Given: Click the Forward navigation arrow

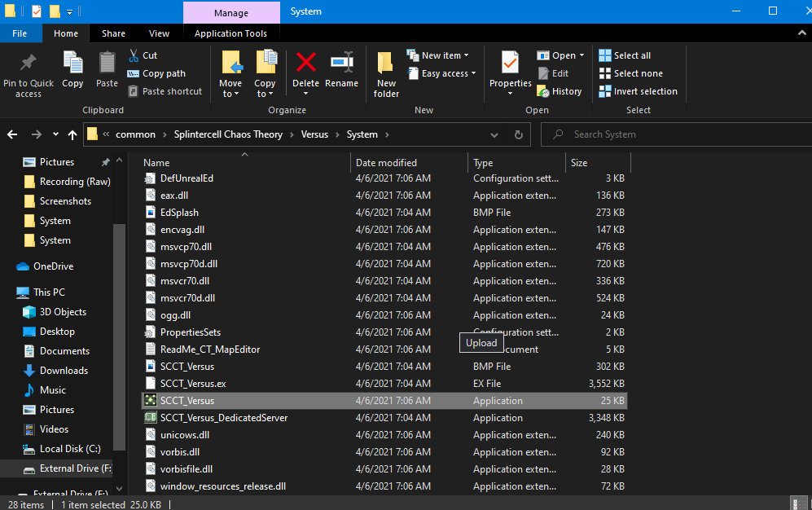Looking at the screenshot, I should (x=37, y=134).
